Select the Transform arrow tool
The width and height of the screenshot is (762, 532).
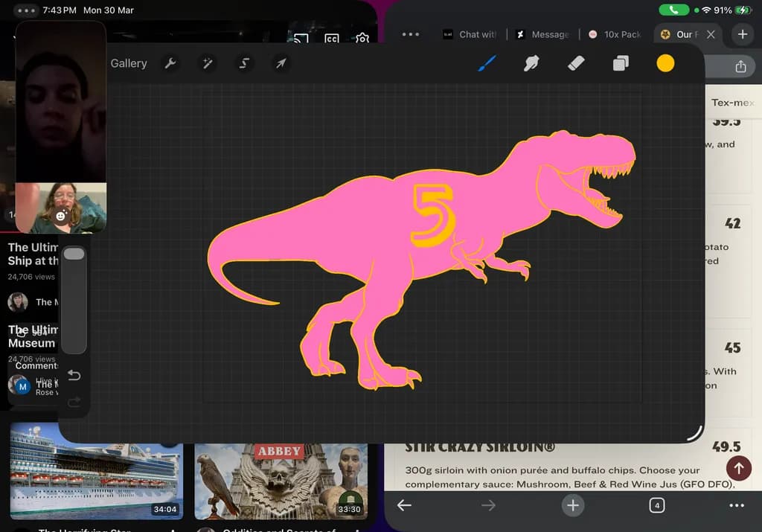click(x=281, y=63)
